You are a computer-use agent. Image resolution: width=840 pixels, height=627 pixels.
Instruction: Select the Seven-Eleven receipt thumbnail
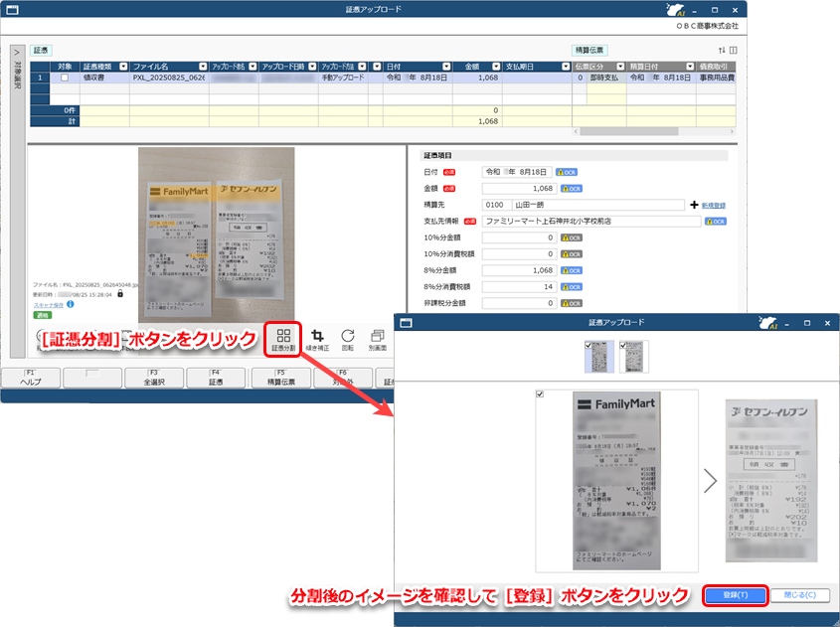point(634,356)
